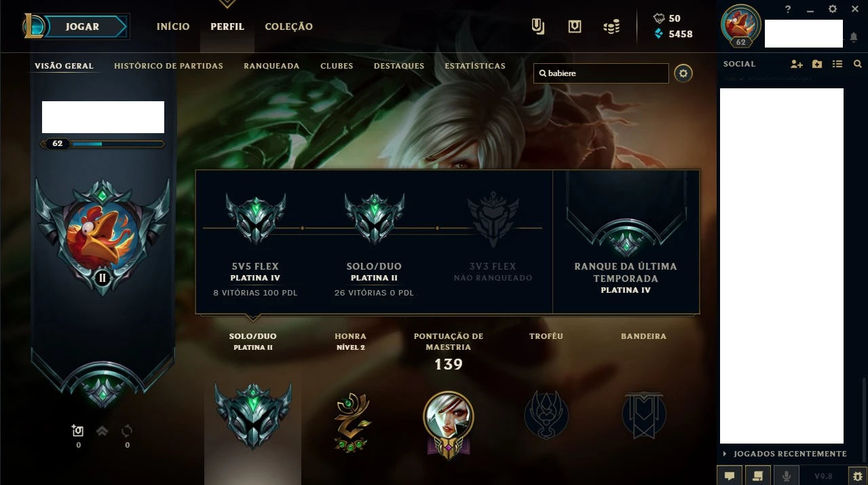
Task: Open the Store coins icon
Action: (x=611, y=27)
